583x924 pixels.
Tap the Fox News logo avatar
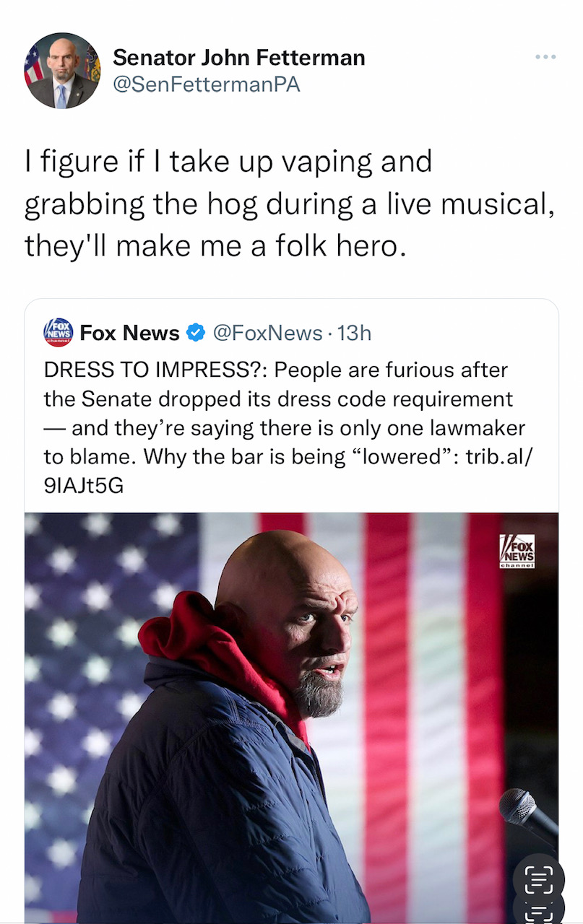59,332
